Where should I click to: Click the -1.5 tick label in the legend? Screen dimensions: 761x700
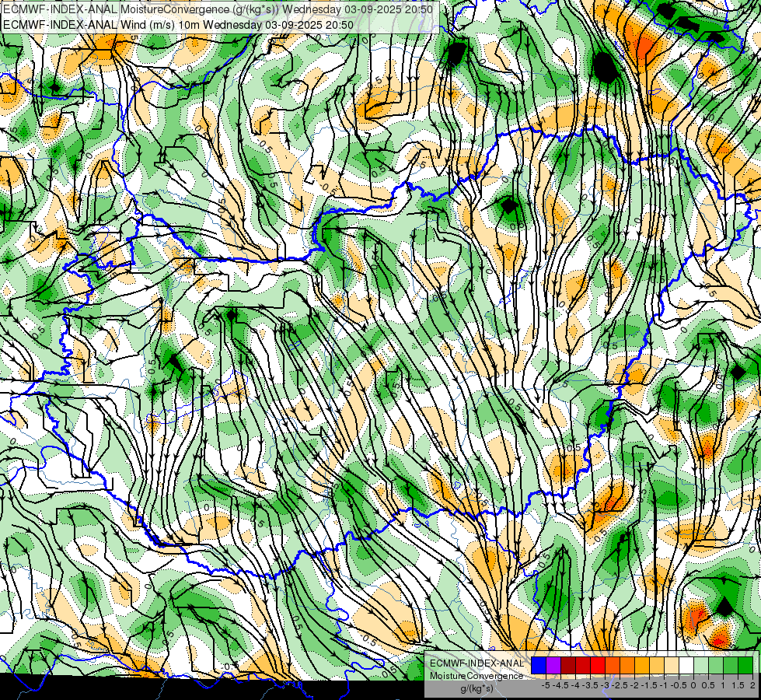(x=649, y=685)
